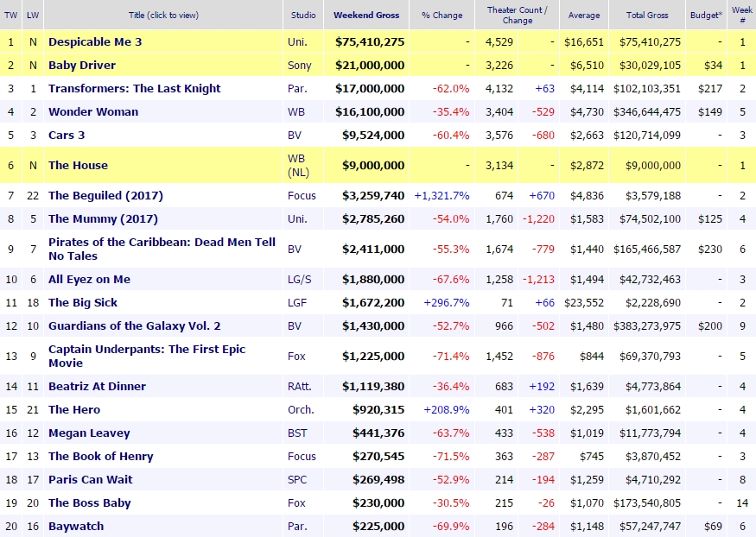
Task: Click the LG/S studio link
Action: coord(300,280)
